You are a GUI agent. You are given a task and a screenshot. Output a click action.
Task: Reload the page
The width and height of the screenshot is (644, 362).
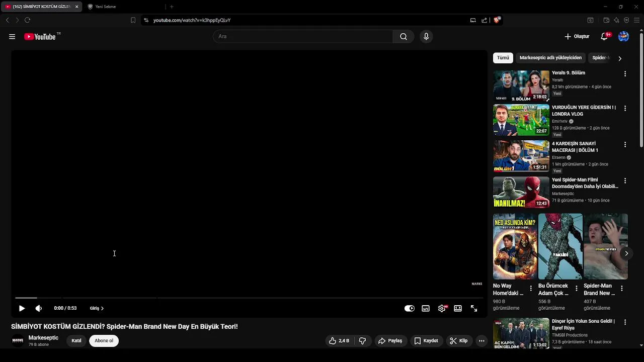click(27, 20)
